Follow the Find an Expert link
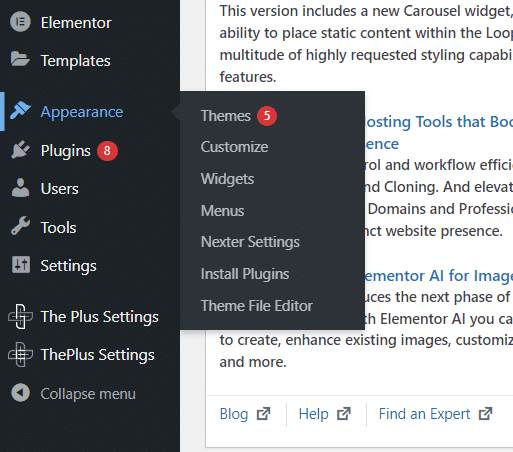Image resolution: width=513 pixels, height=452 pixels. point(424,414)
